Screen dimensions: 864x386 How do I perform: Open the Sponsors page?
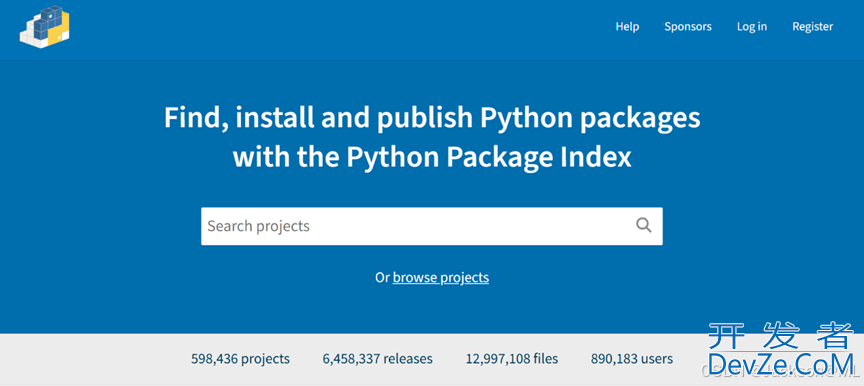[688, 26]
